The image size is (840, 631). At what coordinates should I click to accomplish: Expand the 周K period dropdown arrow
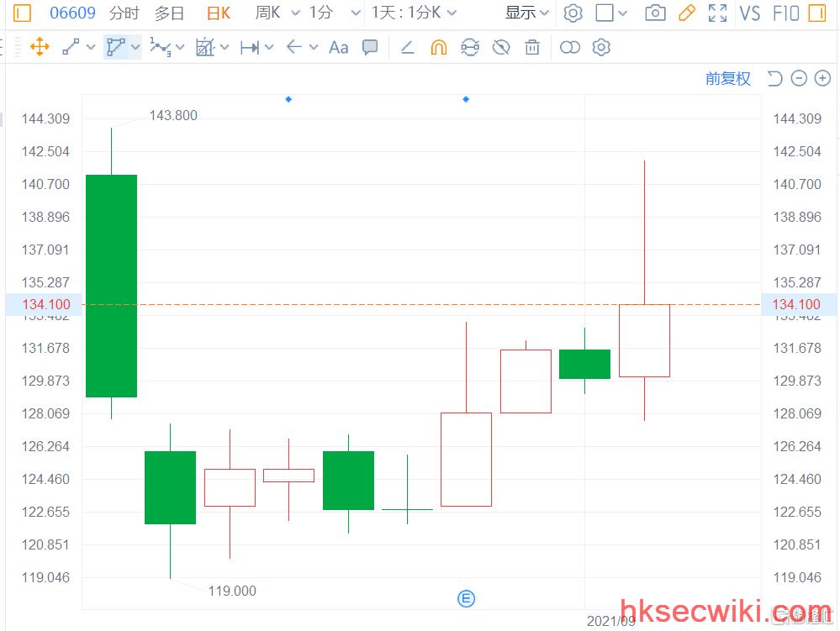point(296,13)
